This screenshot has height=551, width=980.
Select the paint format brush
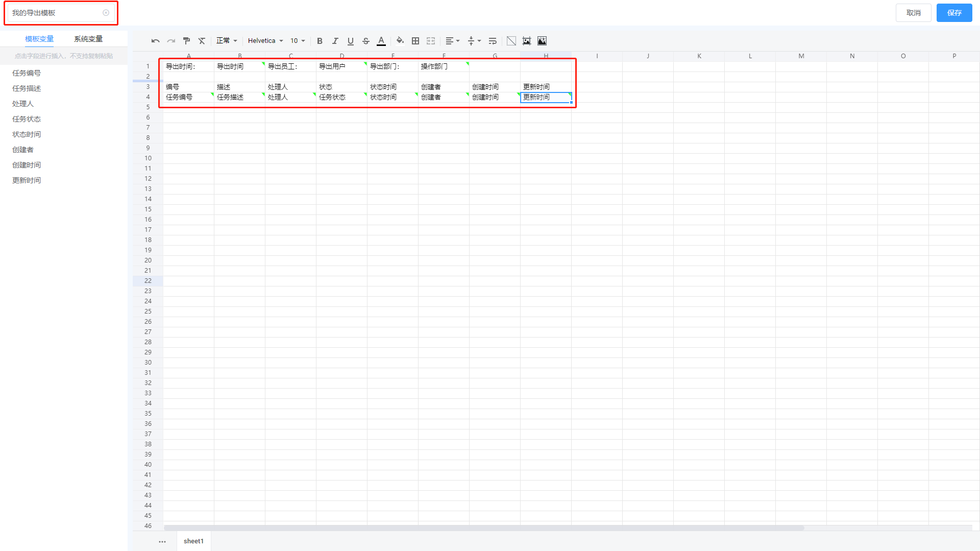(186, 41)
